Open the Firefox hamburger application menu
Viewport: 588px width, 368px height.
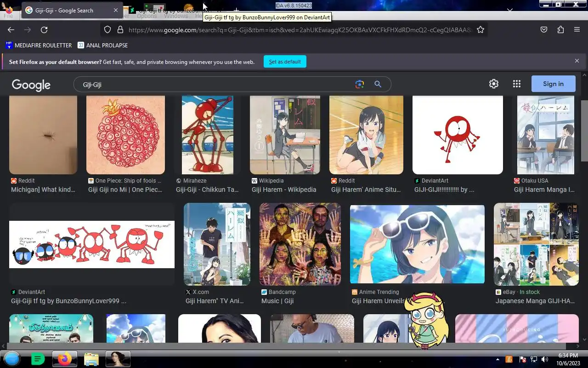tap(577, 29)
